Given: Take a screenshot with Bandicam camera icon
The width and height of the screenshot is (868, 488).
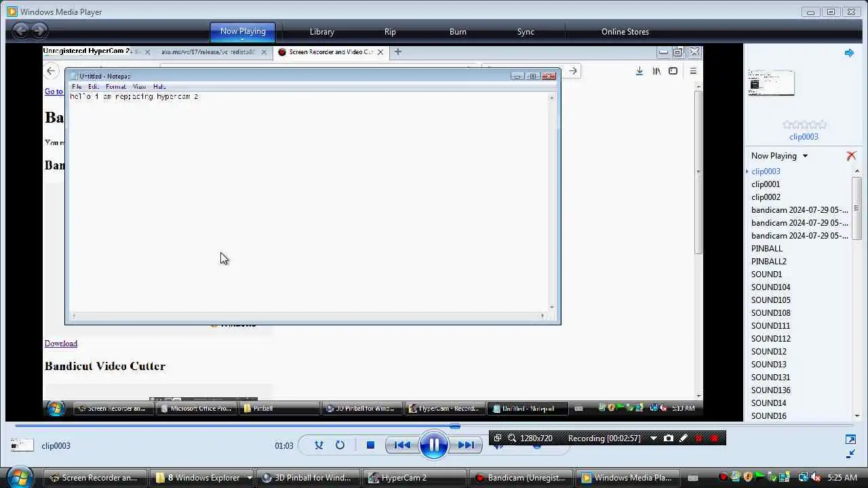Looking at the screenshot, I should click(669, 439).
